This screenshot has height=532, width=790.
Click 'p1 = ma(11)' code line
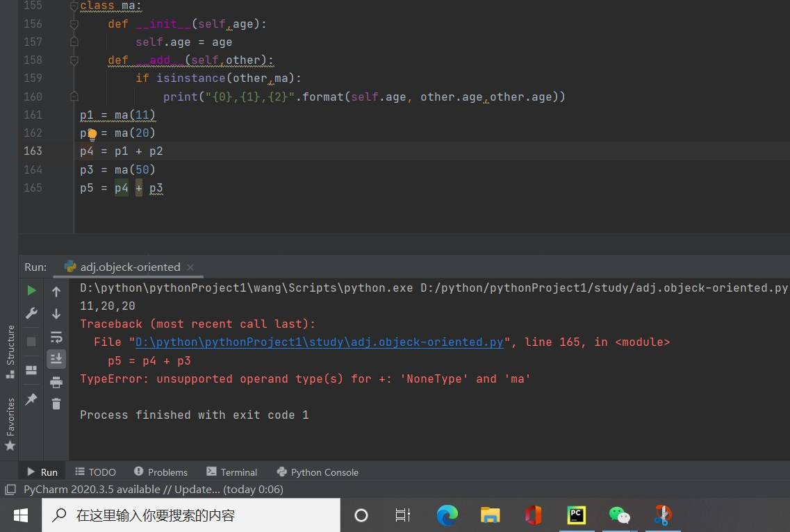[x=117, y=115]
